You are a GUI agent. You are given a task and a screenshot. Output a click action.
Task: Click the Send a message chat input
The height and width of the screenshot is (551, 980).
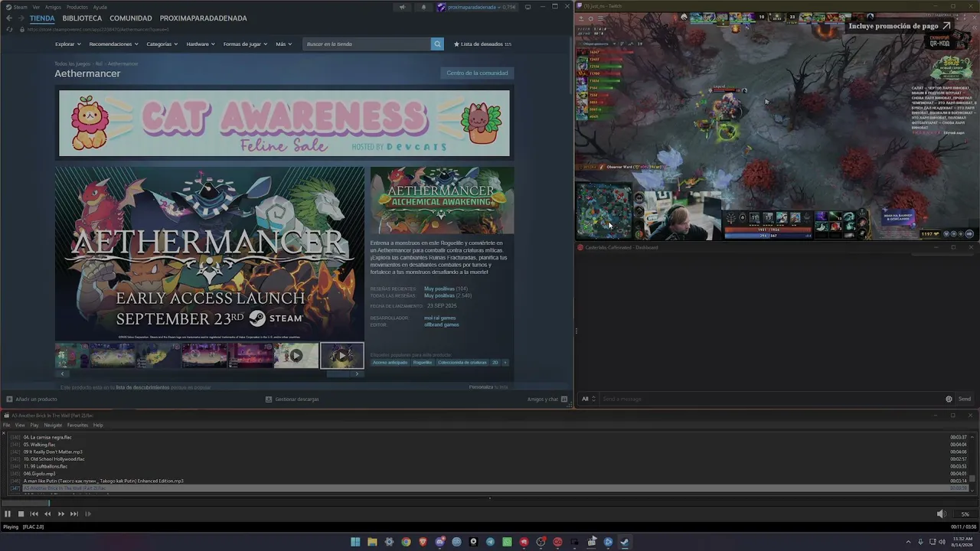[x=770, y=399]
